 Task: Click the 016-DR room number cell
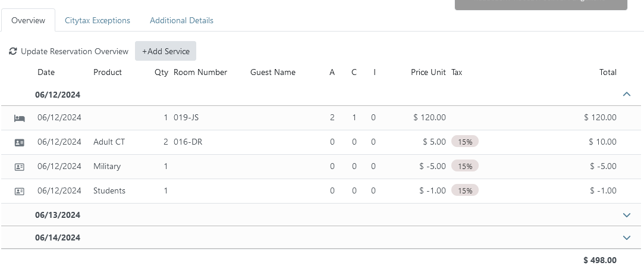(186, 142)
